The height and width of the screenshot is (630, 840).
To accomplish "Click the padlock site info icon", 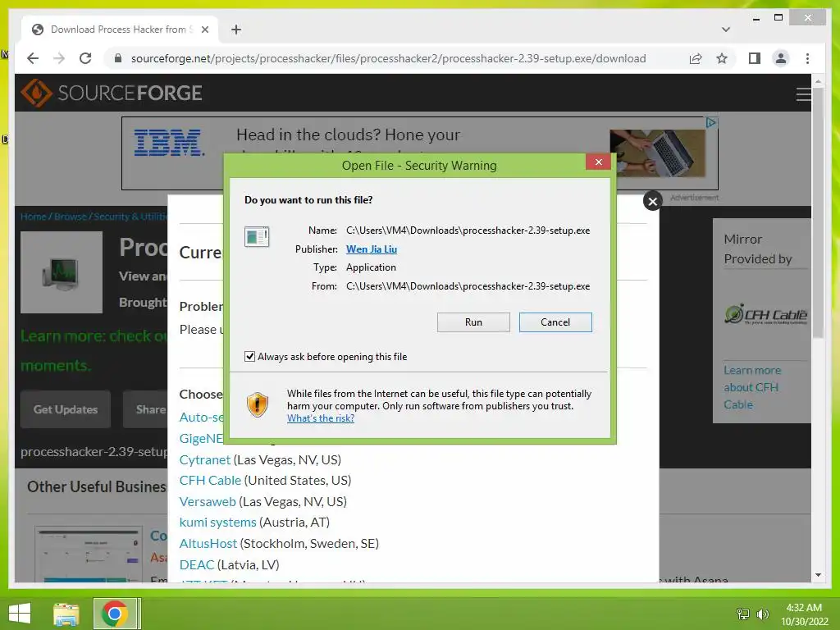I will pyautogui.click(x=118, y=58).
